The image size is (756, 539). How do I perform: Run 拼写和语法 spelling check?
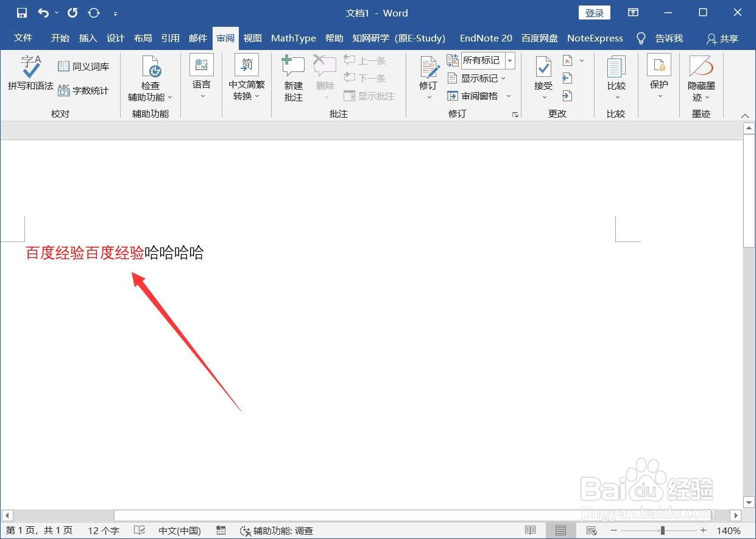(x=30, y=73)
